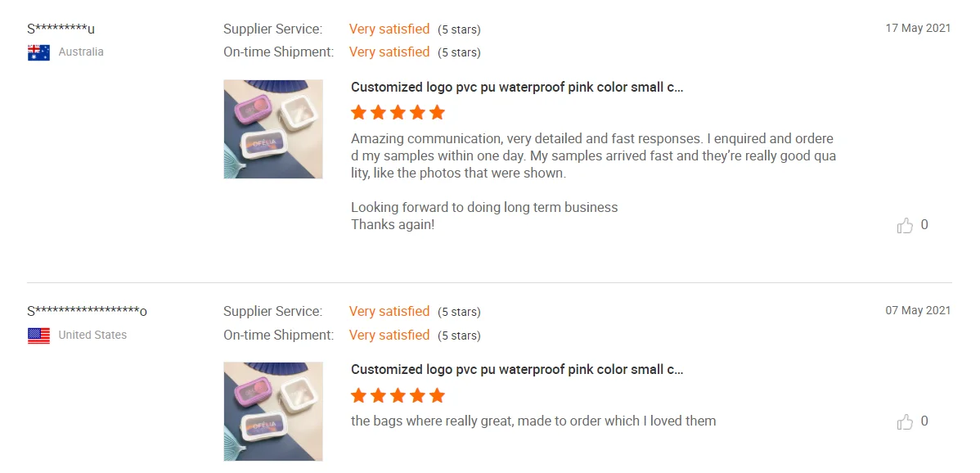This screenshot has width=980, height=473.
Task: Open product title link in Australia review
Action: (x=517, y=88)
